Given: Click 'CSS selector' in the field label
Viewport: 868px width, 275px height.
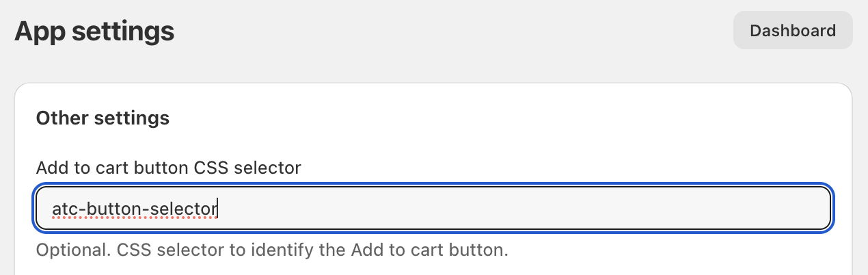Looking at the screenshot, I should [x=248, y=167].
